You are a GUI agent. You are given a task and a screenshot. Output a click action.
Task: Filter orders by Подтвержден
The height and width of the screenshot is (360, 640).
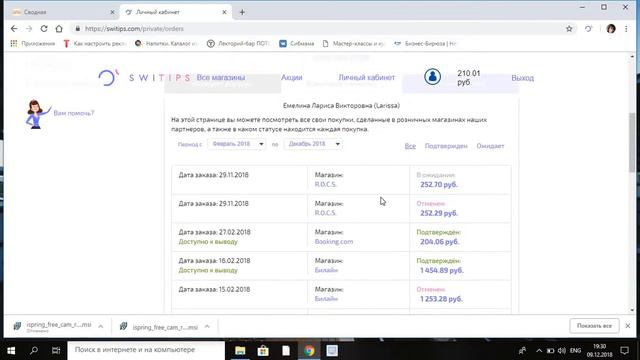(446, 146)
